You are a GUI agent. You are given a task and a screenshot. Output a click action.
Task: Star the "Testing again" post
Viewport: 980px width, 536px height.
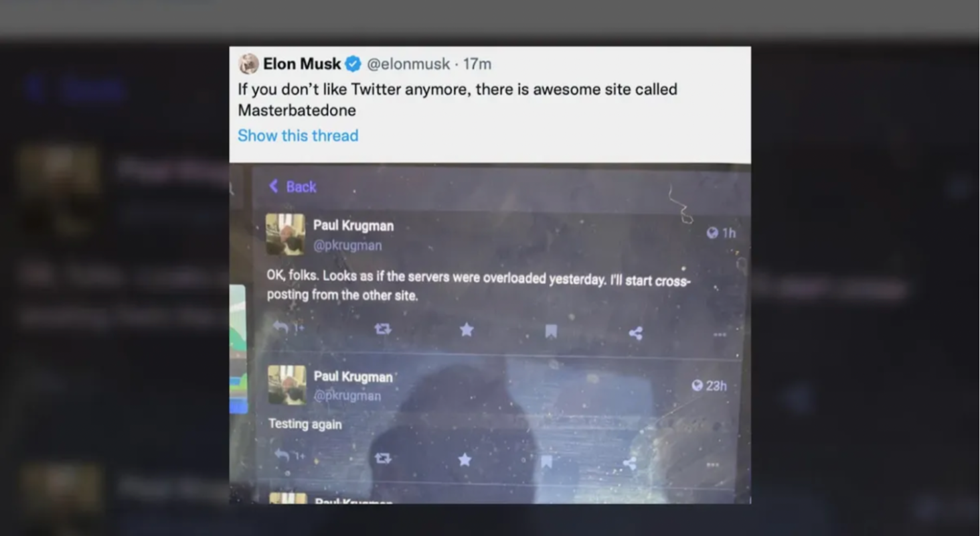point(465,460)
